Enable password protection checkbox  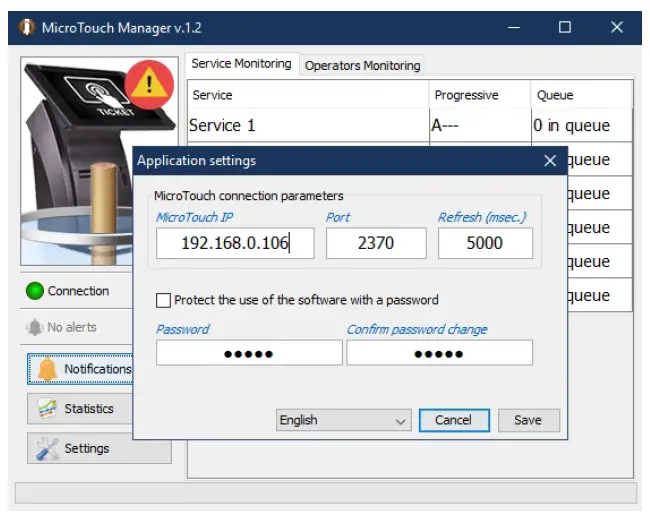pyautogui.click(x=163, y=300)
